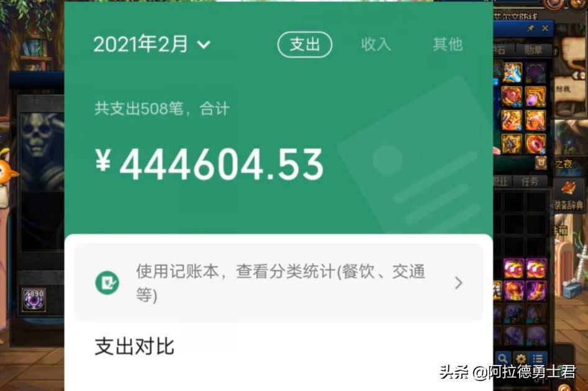Select the 支出 expenses tab

click(304, 45)
